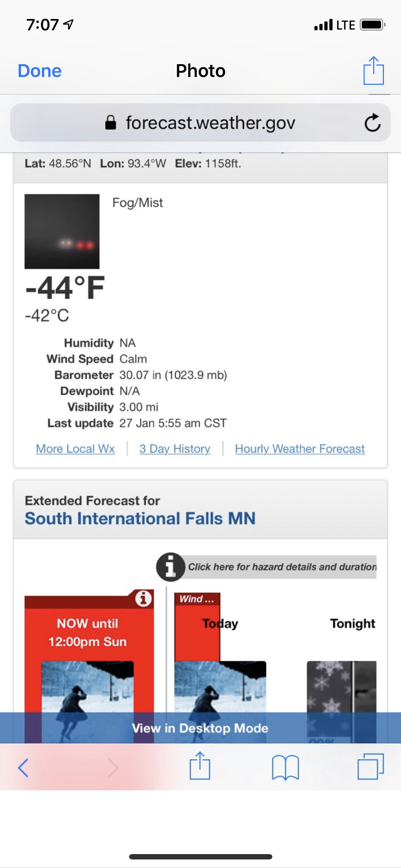Open the 3 Day History link
Image resolution: width=401 pixels, height=868 pixels.
[x=175, y=449]
